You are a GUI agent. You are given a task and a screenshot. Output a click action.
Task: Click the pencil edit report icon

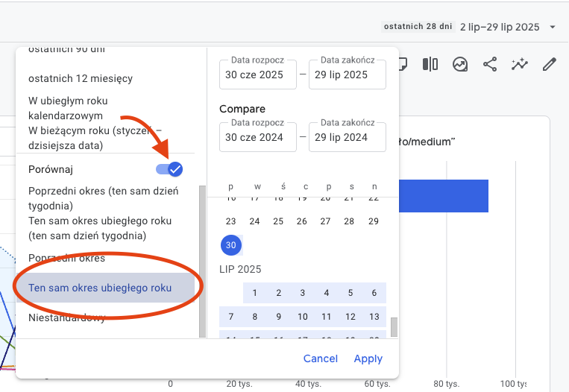point(550,65)
